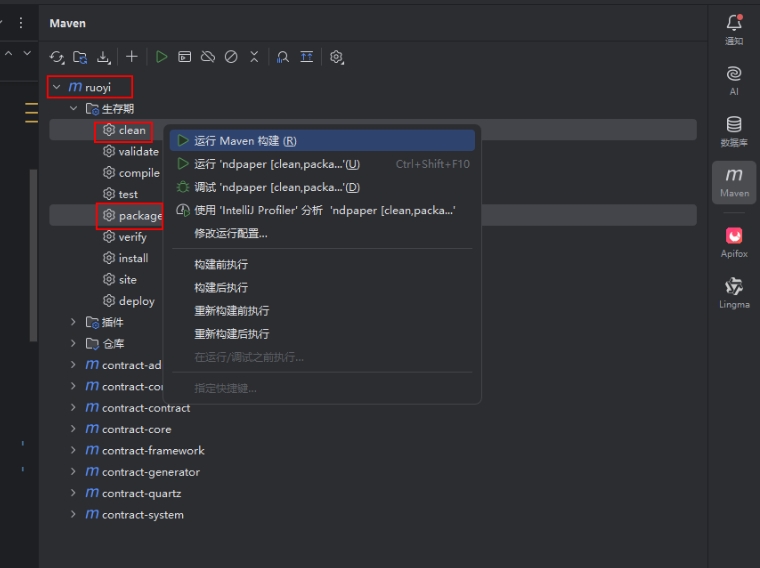
Task: Toggle Offline Mode cloud icon
Action: coord(208,57)
